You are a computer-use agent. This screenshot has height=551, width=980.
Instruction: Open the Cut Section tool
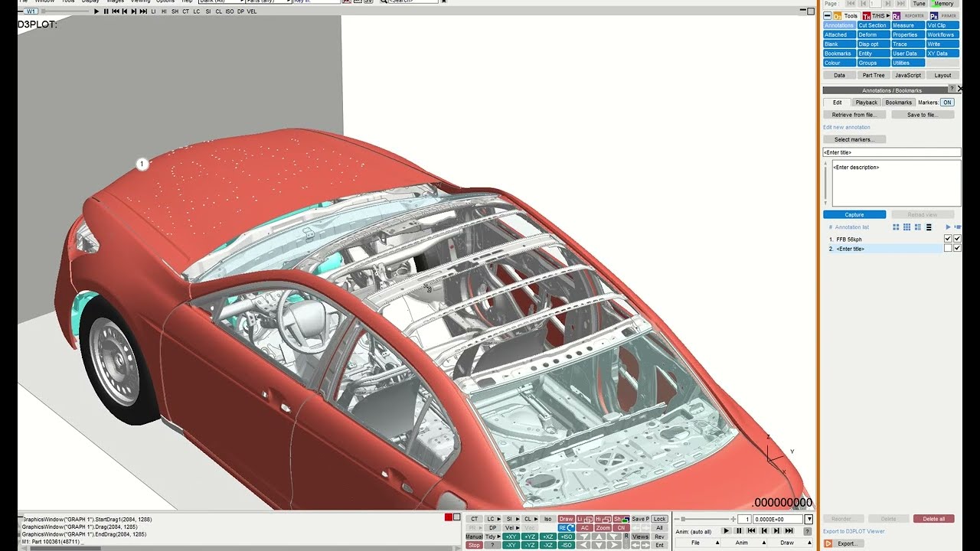(x=874, y=25)
